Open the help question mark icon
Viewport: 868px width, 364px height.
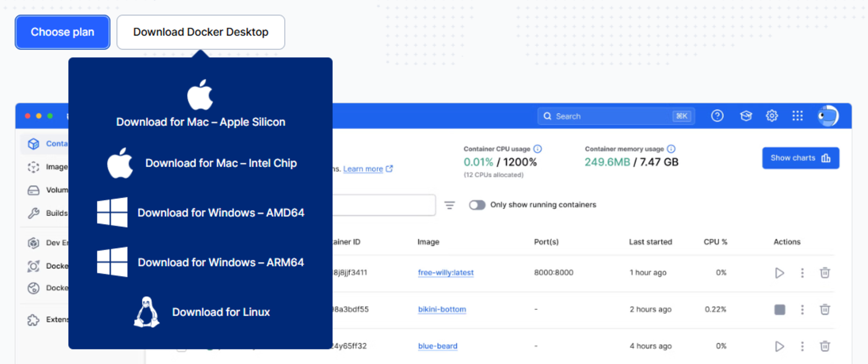(x=717, y=116)
